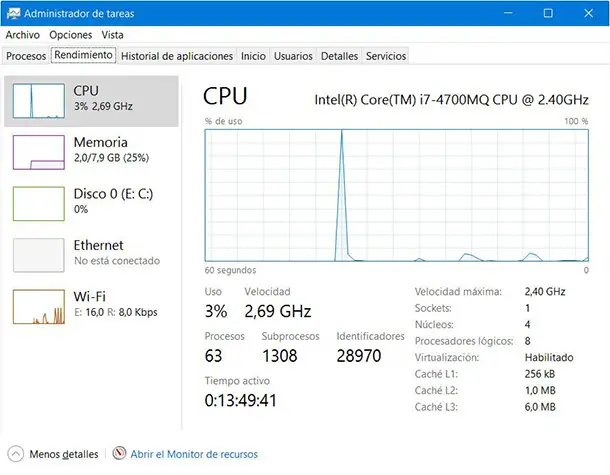
Task: Click the Task Manager app icon in title bar
Action: pyautogui.click(x=12, y=12)
